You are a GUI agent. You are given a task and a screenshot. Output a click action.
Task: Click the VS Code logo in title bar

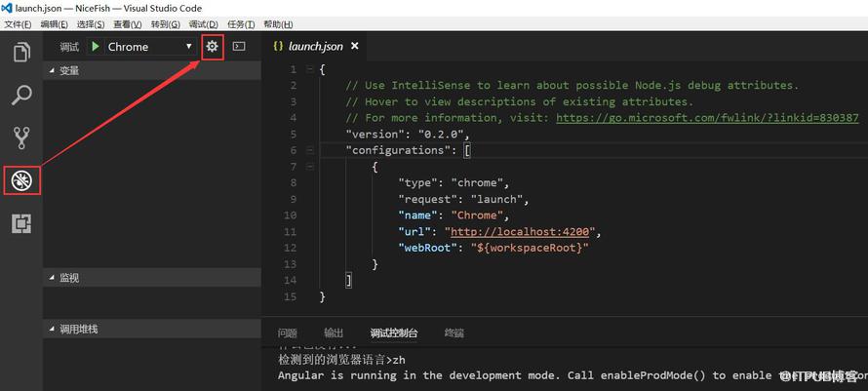coord(7,8)
